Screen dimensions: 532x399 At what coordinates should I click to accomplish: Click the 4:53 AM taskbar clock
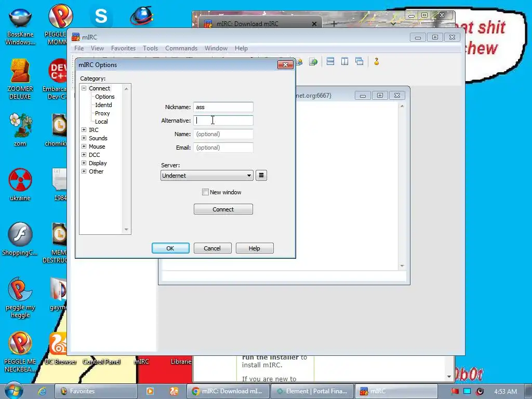tap(506, 391)
